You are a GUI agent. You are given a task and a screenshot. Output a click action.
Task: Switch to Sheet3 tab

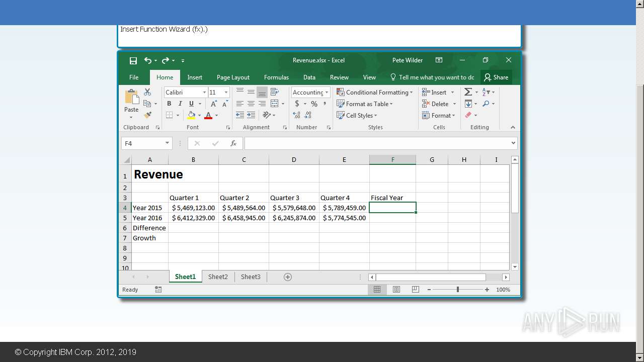251,277
